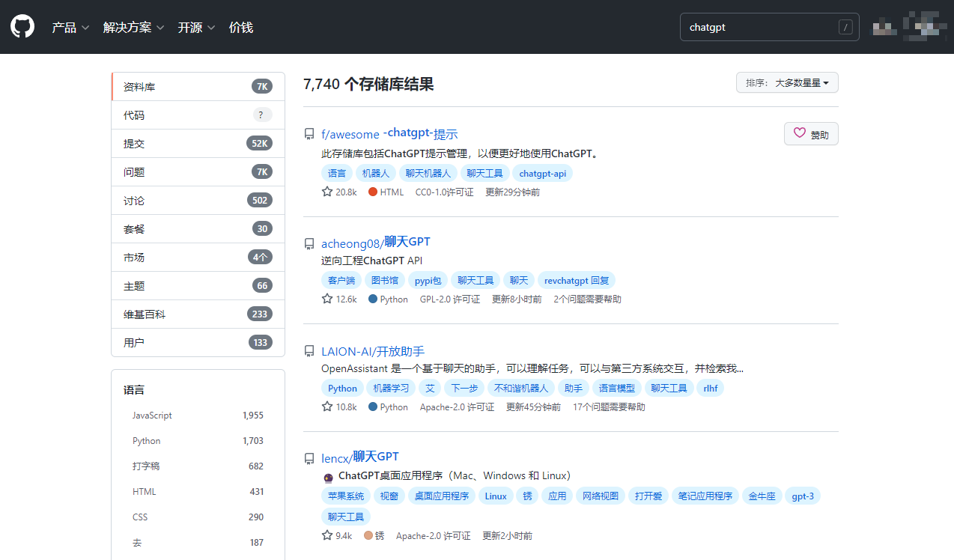
Task: Click star icon beside 12.6k count
Action: 327,299
